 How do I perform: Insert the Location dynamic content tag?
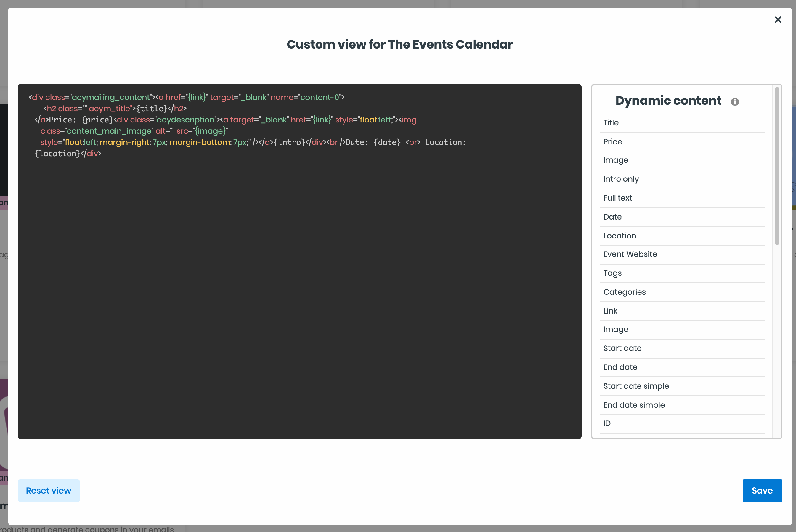pyautogui.click(x=682, y=236)
